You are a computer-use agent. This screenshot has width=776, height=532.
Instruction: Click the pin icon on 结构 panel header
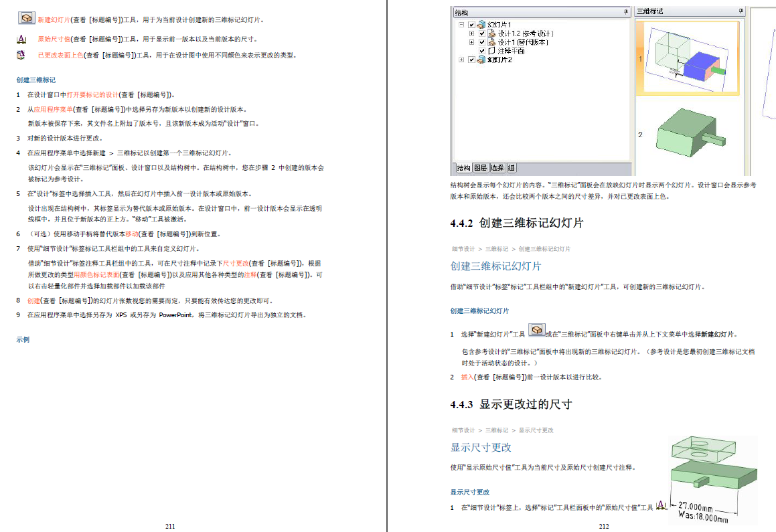[x=625, y=11]
